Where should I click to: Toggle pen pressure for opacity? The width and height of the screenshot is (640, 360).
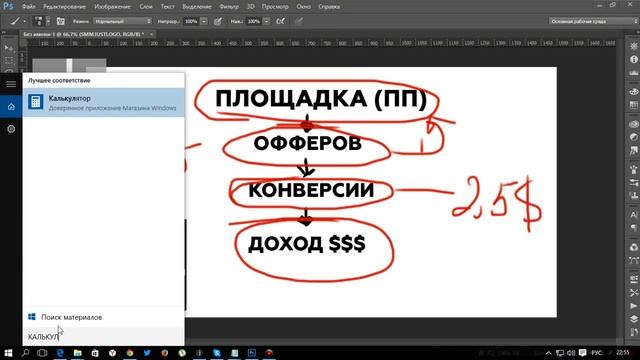[218, 21]
